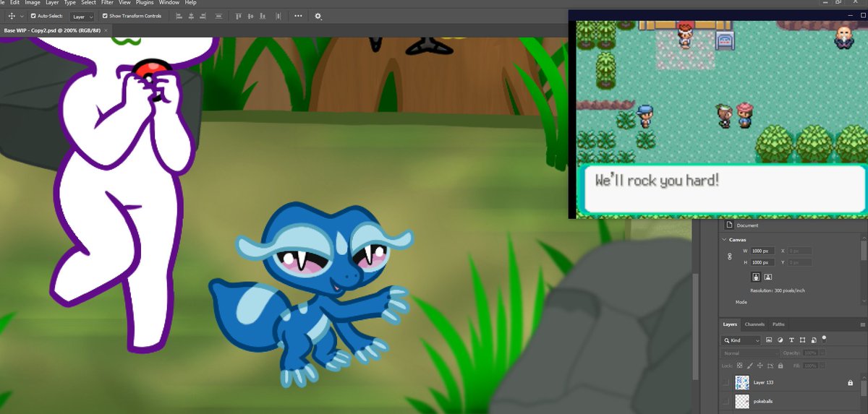Click Align vertical centers icon

(x=251, y=15)
